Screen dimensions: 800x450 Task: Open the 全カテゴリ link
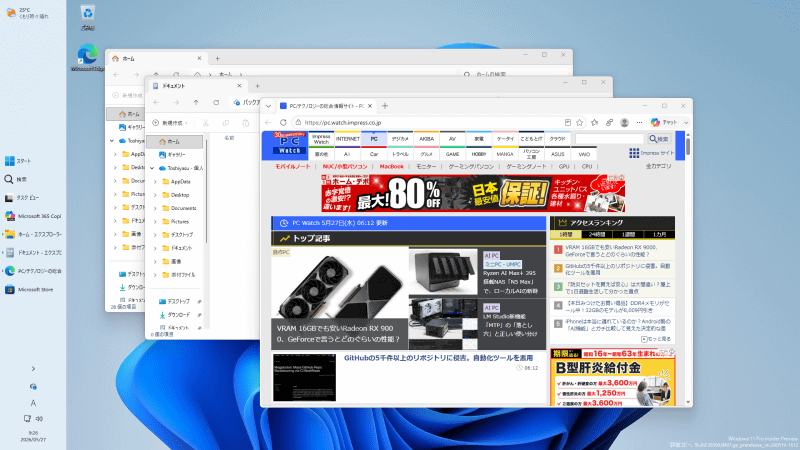pyautogui.click(x=659, y=166)
